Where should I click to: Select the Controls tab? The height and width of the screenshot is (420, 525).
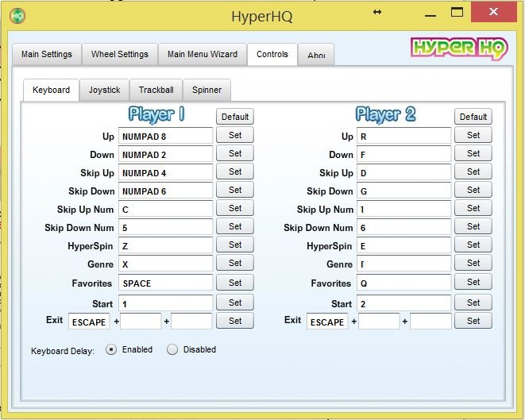(272, 54)
